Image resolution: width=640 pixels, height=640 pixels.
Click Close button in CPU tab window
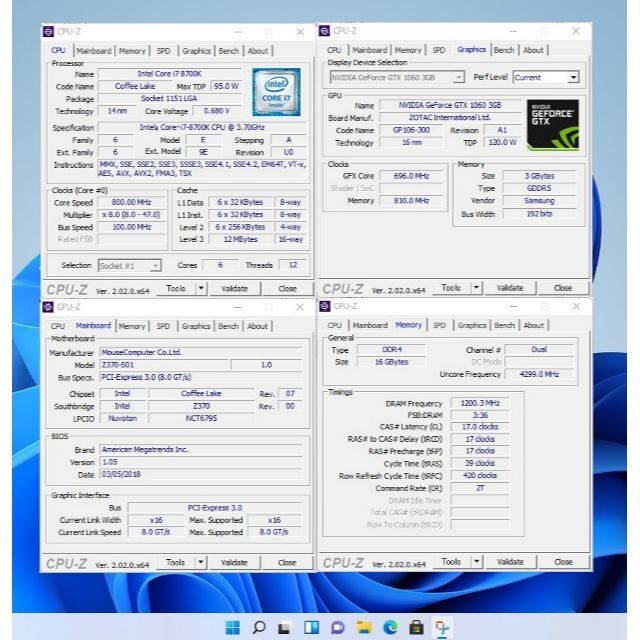click(287, 289)
